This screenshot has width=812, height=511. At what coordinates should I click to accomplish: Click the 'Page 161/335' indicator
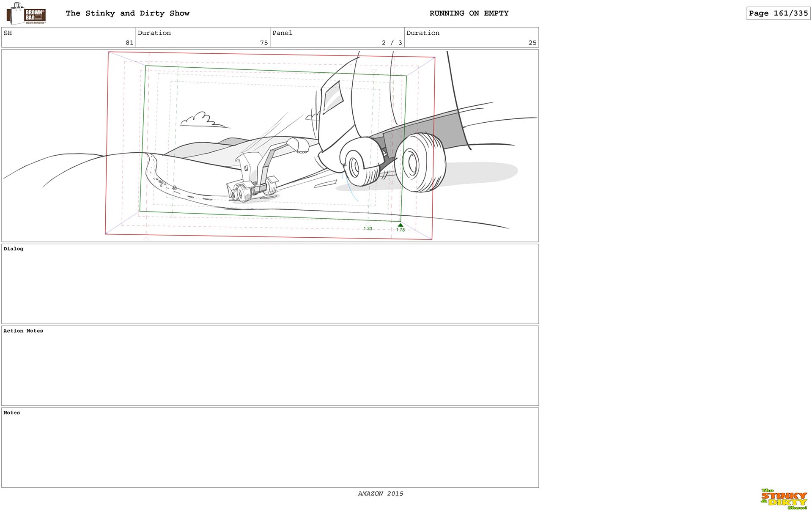pyautogui.click(x=778, y=13)
